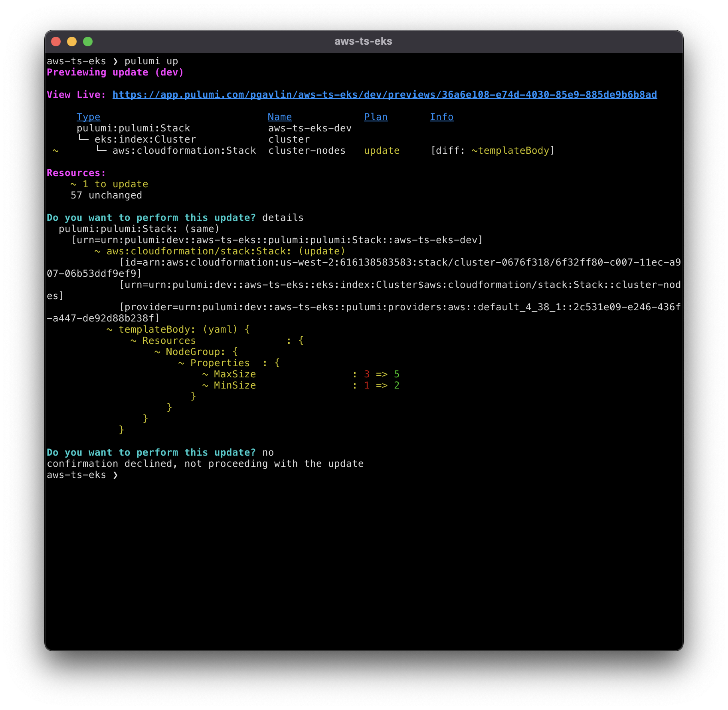Click the aws-ts-eks window title
Image resolution: width=728 pixels, height=710 pixels.
pyautogui.click(x=363, y=42)
